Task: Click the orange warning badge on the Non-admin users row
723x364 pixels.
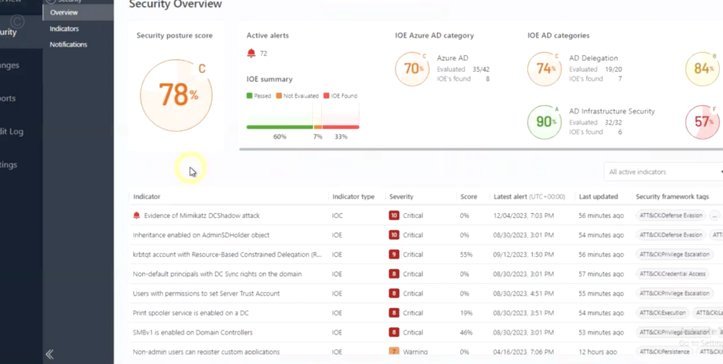Action: 394,352
